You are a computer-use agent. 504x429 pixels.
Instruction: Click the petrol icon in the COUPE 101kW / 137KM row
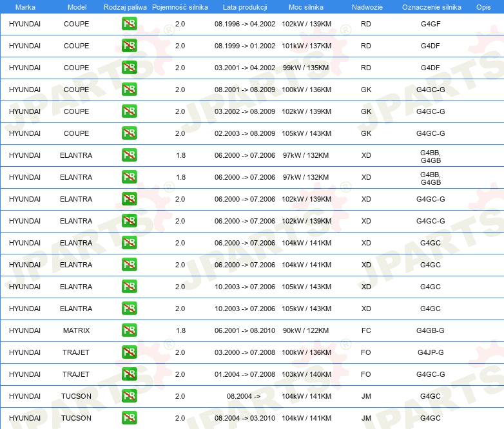[129, 46]
